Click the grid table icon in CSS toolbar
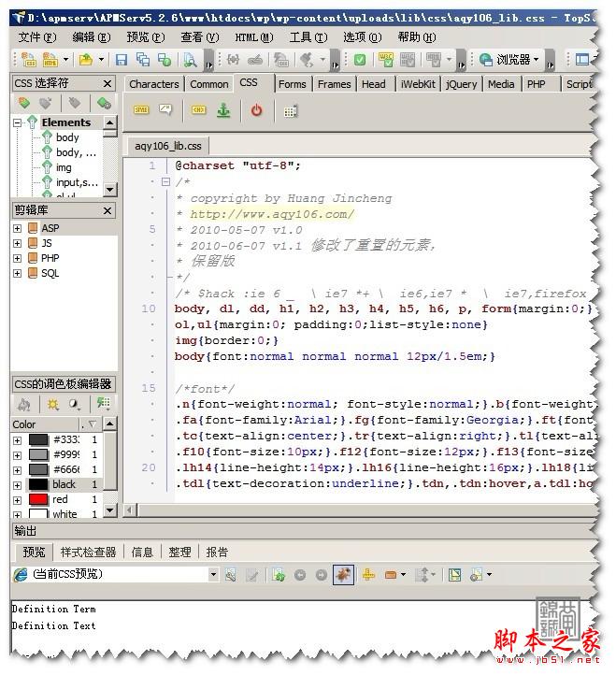The image size is (616, 675). 291,111
